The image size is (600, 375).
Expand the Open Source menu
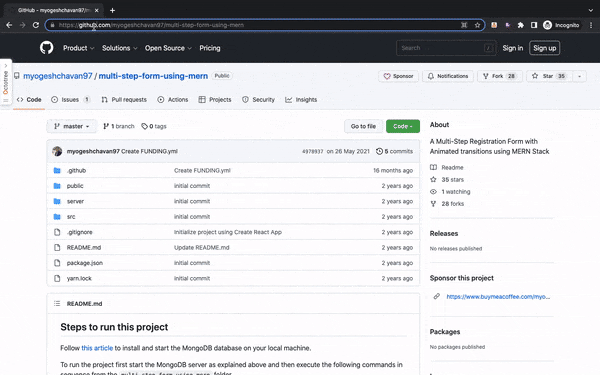point(168,48)
